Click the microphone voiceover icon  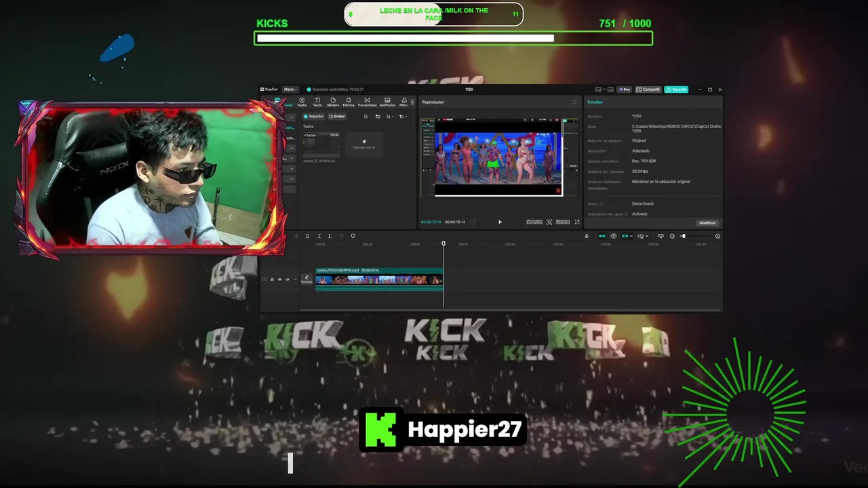point(587,236)
